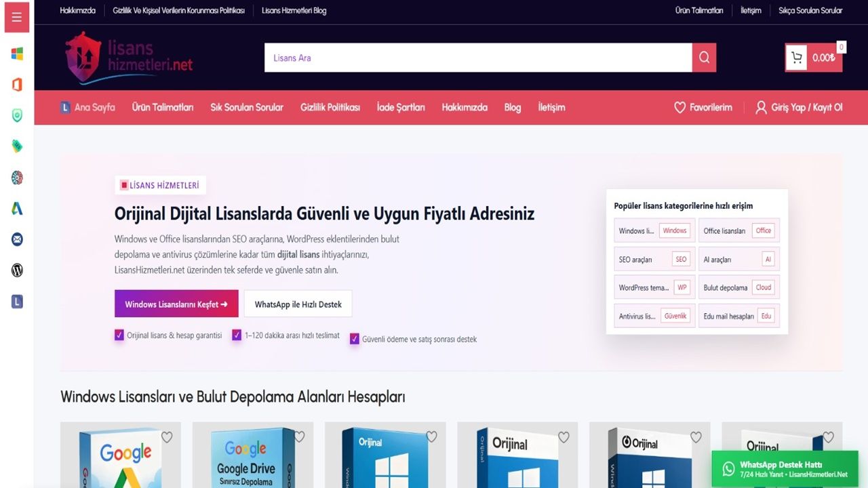
Task: Click the 1–120 dakika hızlı teslimat checkmark
Action: (237, 335)
